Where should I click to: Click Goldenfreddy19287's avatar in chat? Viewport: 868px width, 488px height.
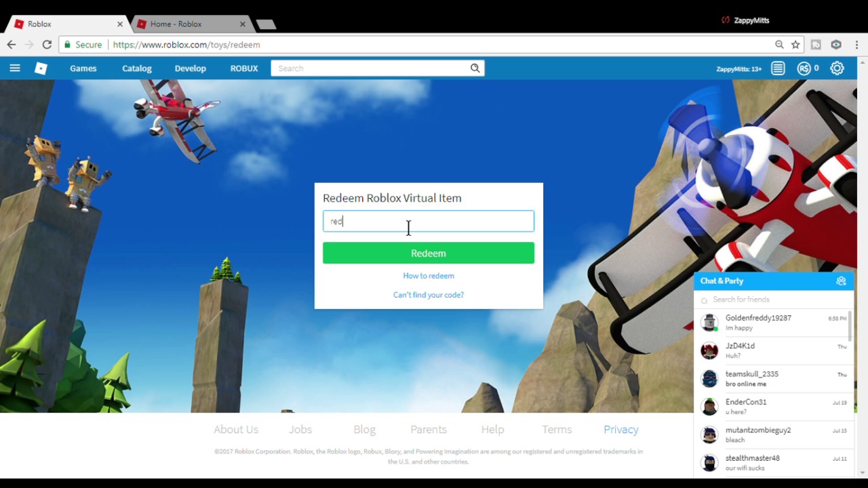709,323
